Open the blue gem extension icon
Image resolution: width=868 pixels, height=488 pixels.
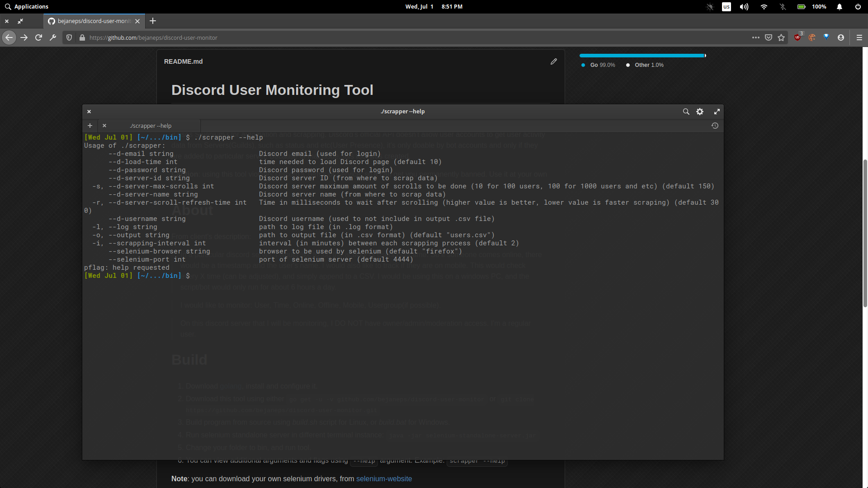tap(826, 37)
